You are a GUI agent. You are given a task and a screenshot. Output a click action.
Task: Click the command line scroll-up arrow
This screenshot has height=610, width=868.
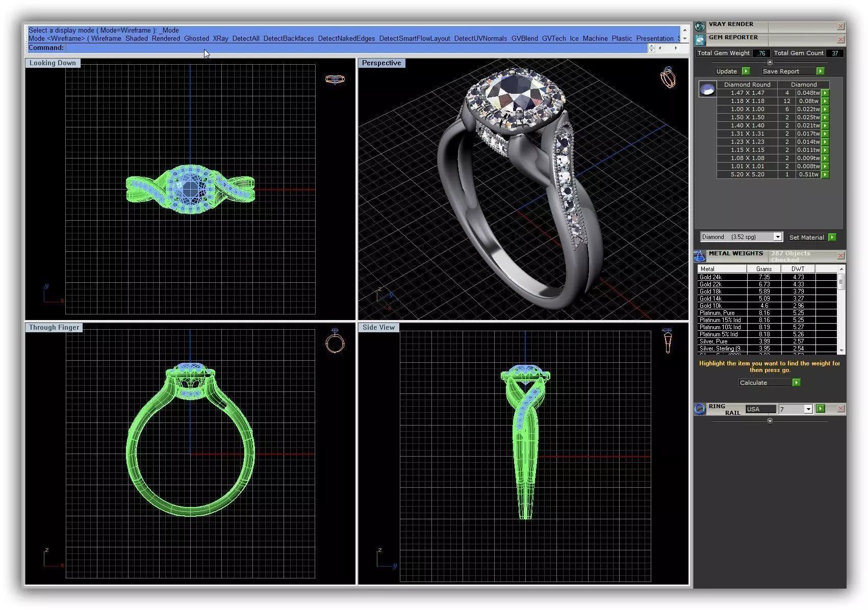[x=684, y=30]
